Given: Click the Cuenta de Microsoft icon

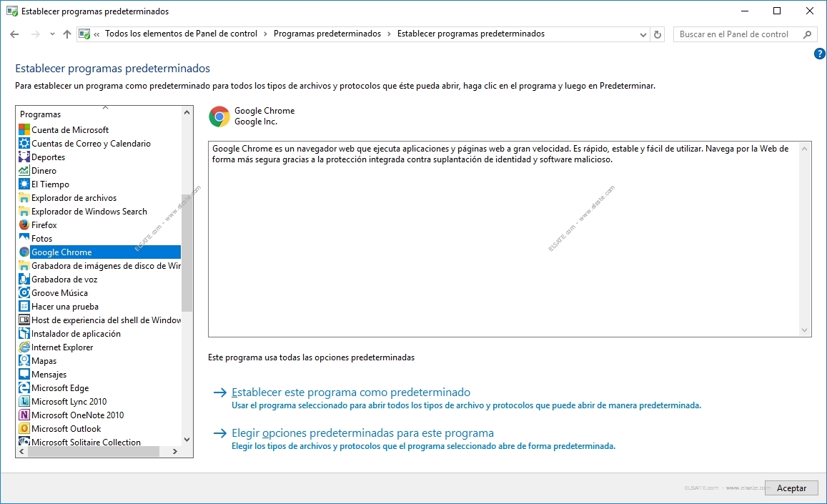Looking at the screenshot, I should 24,130.
